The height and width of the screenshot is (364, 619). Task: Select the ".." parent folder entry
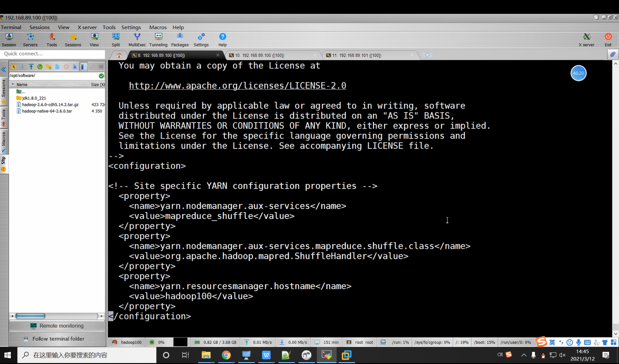[20, 92]
